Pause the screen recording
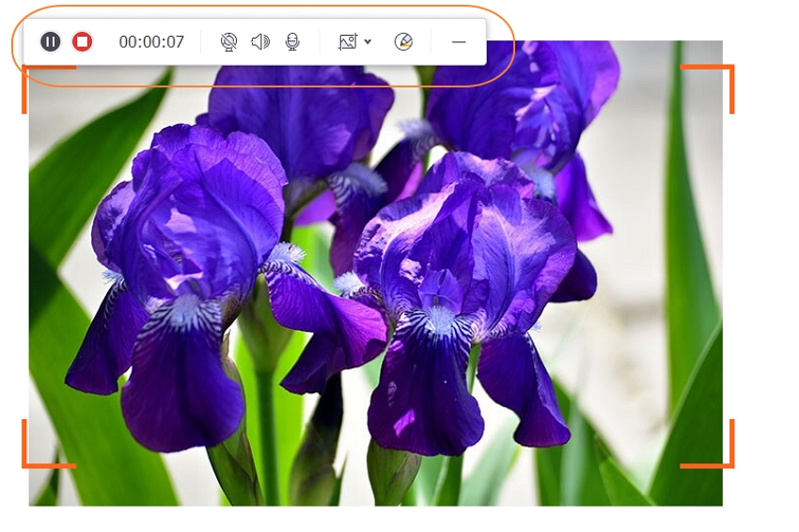The height and width of the screenshot is (532, 799). coord(51,41)
